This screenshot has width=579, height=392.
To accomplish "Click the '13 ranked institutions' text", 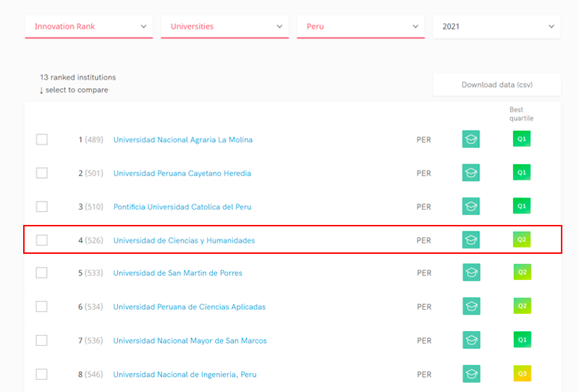I will click(78, 77).
